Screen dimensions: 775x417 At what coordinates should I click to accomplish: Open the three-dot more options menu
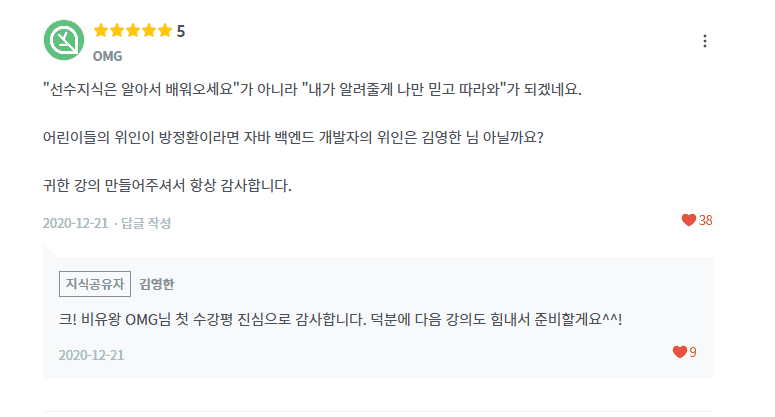pos(704,41)
